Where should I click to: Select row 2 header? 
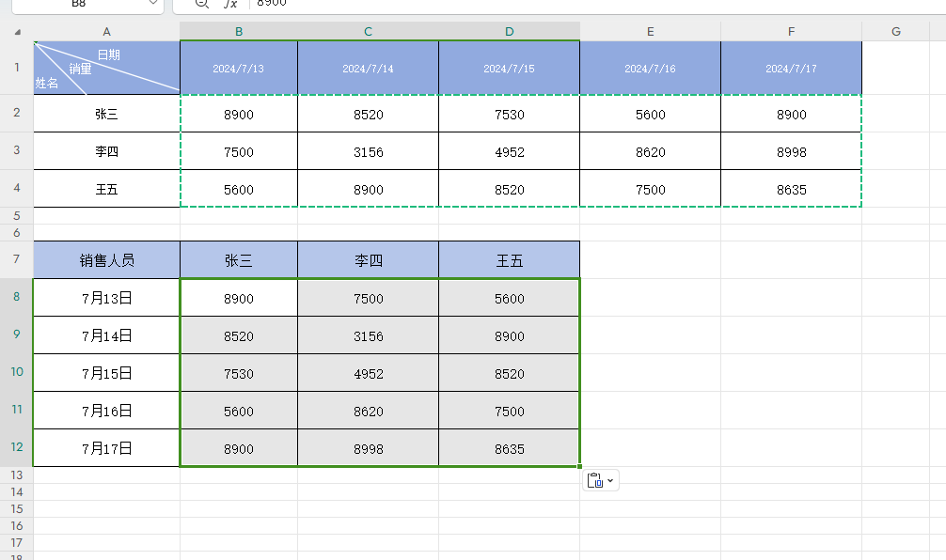point(17,113)
